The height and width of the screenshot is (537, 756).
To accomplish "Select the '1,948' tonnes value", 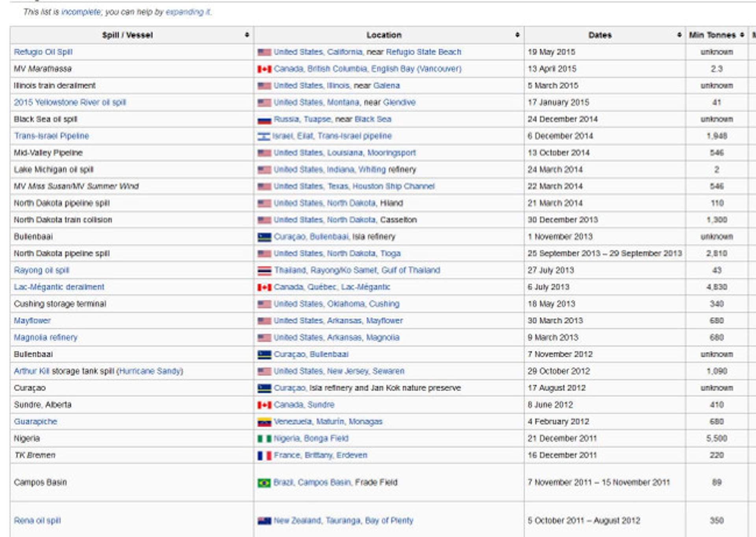I will coord(717,136).
